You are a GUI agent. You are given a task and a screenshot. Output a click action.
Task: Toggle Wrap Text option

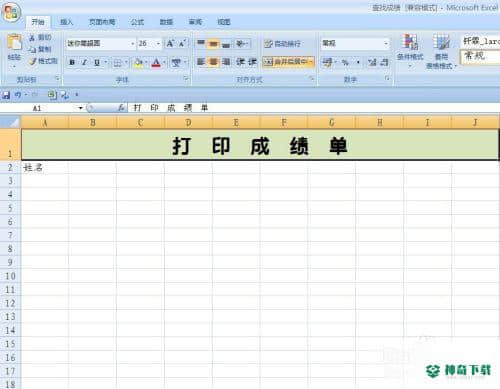click(x=283, y=44)
